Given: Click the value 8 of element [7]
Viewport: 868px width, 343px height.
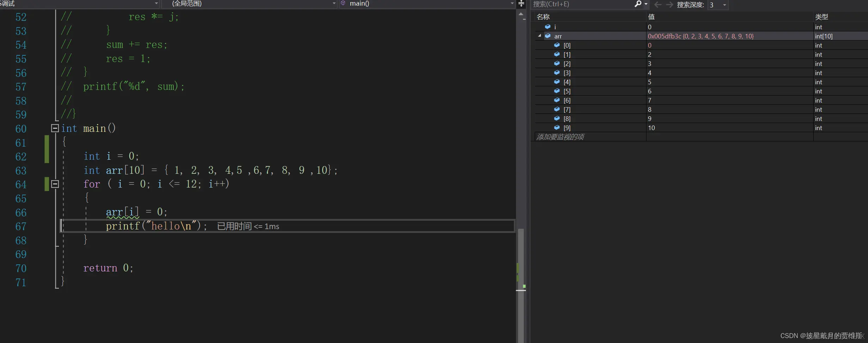Looking at the screenshot, I should (650, 109).
